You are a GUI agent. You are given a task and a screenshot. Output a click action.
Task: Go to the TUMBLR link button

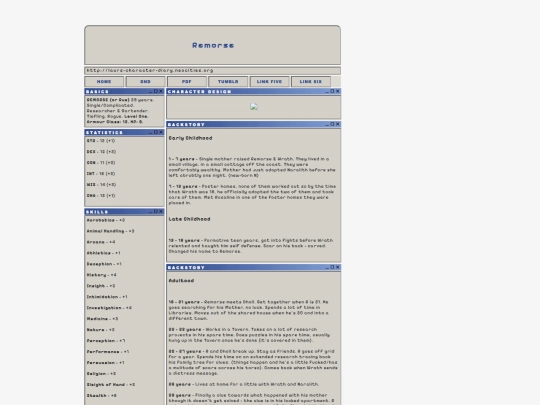(x=228, y=82)
